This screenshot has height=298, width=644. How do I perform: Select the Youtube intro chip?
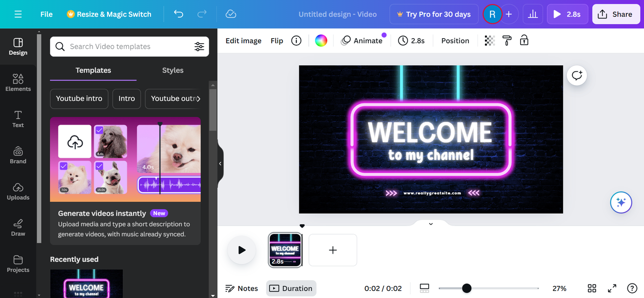(x=79, y=99)
